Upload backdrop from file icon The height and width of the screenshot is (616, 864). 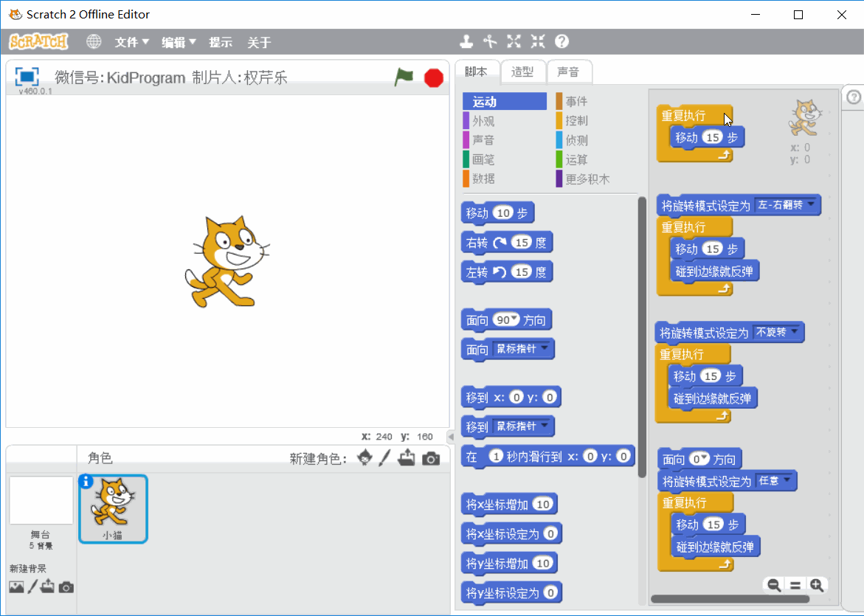[47, 586]
